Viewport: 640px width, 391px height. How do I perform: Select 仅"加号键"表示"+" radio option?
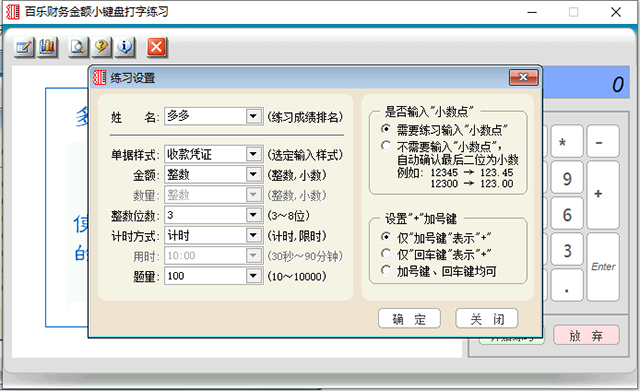386,237
